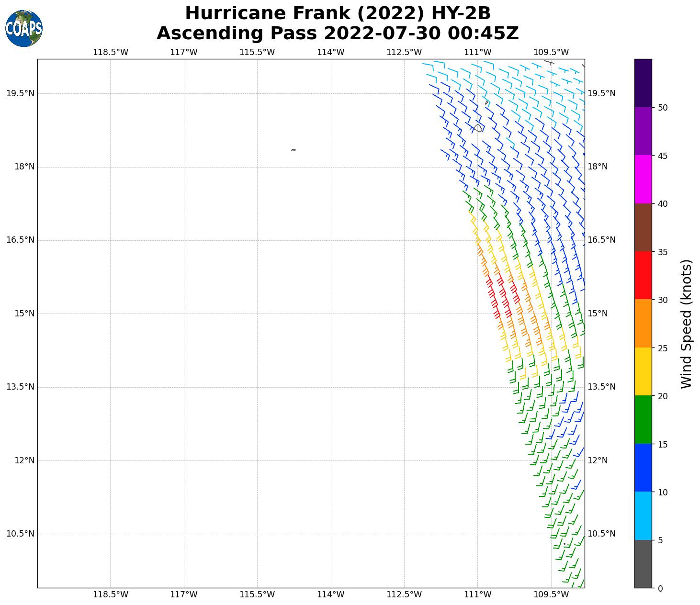The width and height of the screenshot is (700, 605).
Task: Click the 114°W label on the bottom axis
Action: pos(330,594)
